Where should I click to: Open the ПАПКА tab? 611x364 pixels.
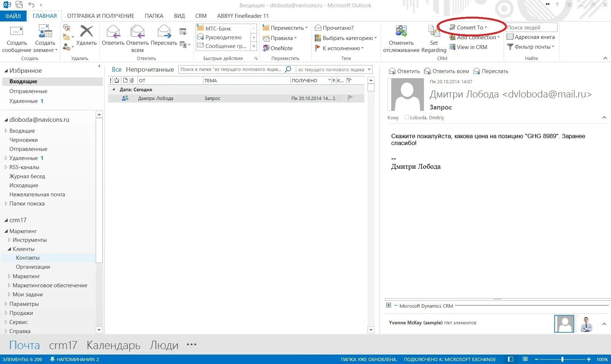tap(154, 16)
